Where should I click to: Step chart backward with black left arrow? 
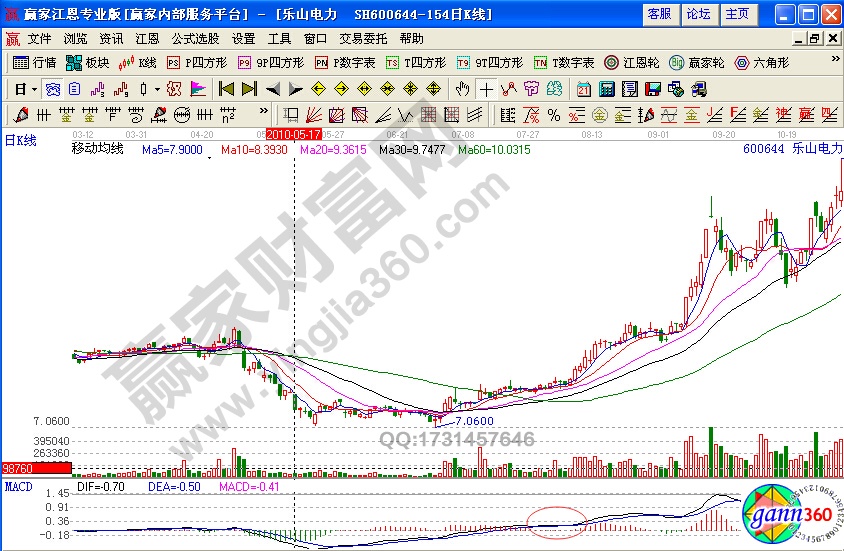coord(273,89)
